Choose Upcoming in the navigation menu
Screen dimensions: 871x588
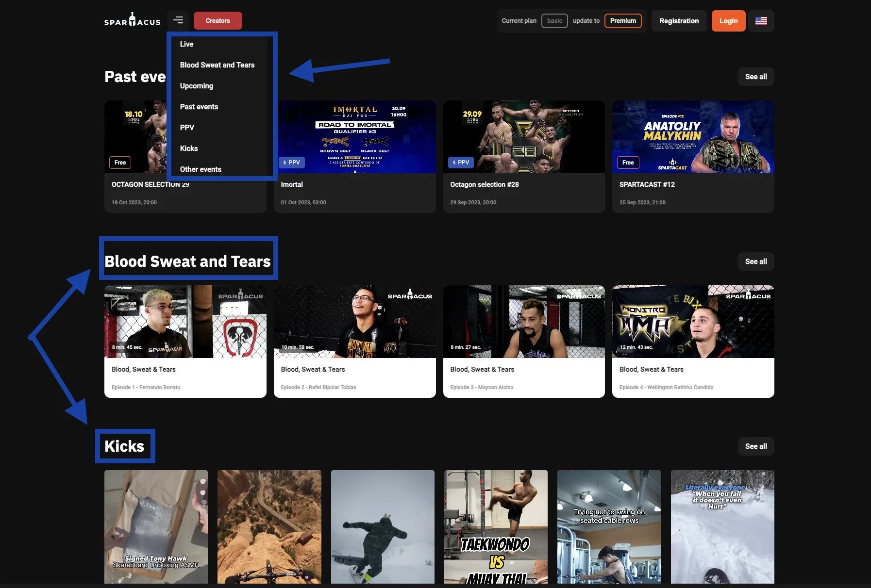tap(196, 86)
